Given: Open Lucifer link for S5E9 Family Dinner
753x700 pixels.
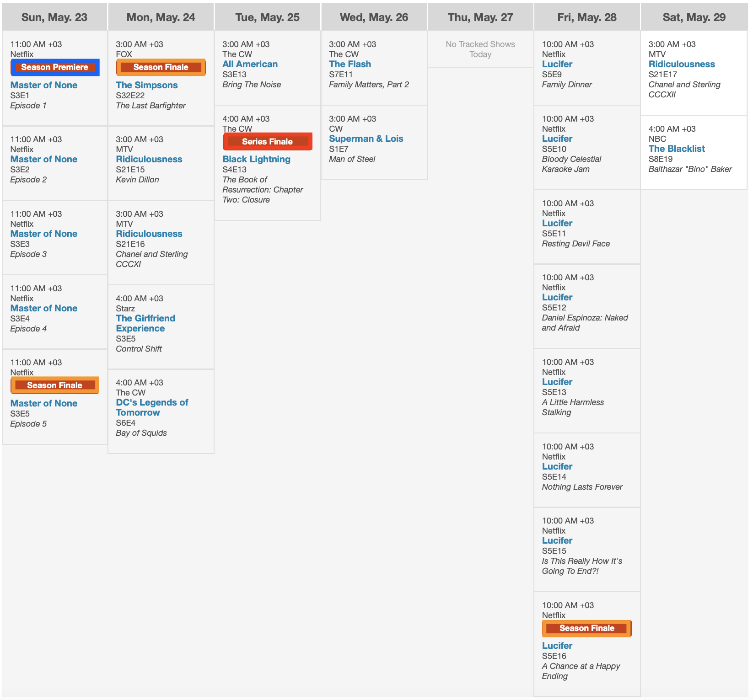Looking at the screenshot, I should (557, 64).
